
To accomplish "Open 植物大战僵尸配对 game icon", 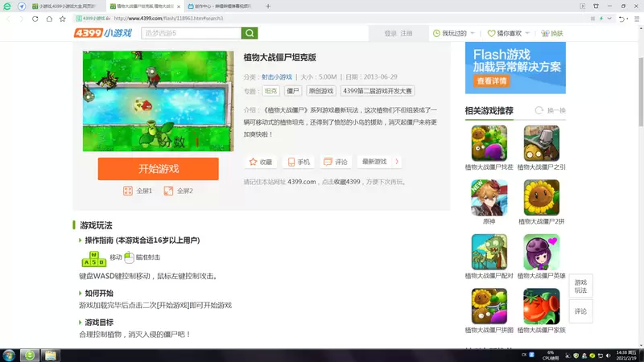I will coord(489,252).
